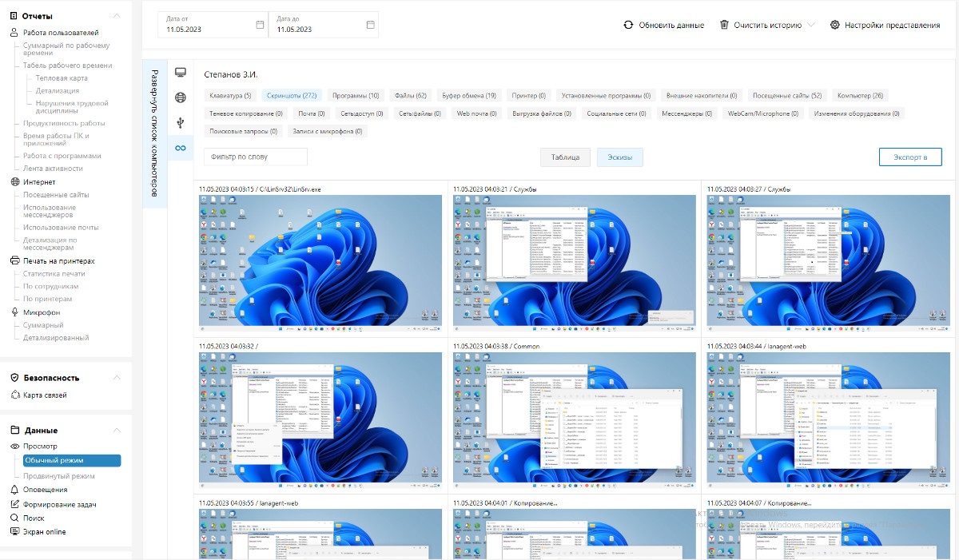Image resolution: width=959 pixels, height=560 pixels.
Task: Open the Клавиатура (5) tab
Action: coord(230,96)
